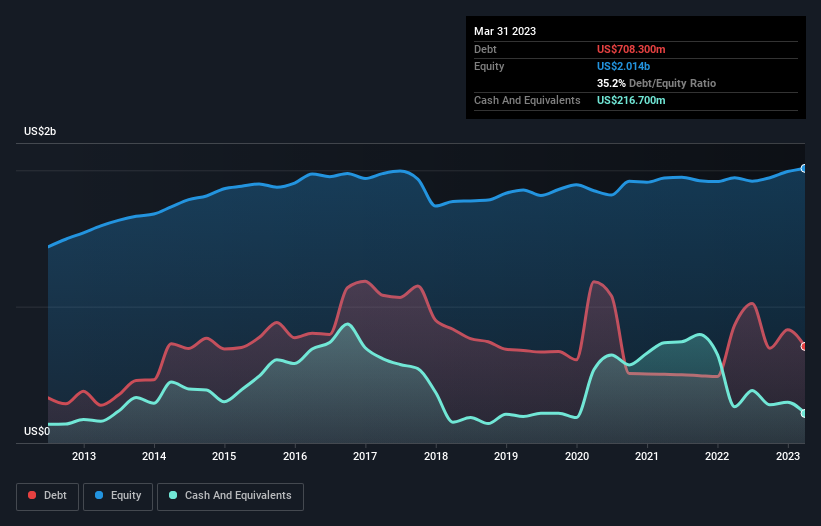Click the US$708.300m debt value
Image resolution: width=821 pixels, height=526 pixels.
pos(631,49)
